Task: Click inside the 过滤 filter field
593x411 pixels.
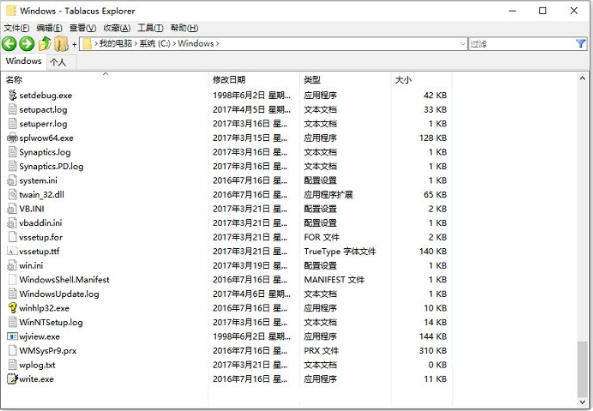Action: [x=522, y=44]
